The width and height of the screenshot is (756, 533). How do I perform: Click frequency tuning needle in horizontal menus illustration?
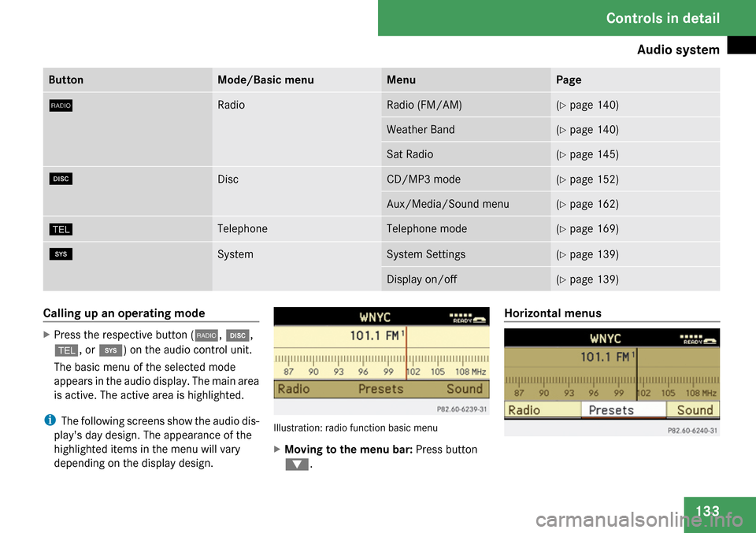coord(637,375)
